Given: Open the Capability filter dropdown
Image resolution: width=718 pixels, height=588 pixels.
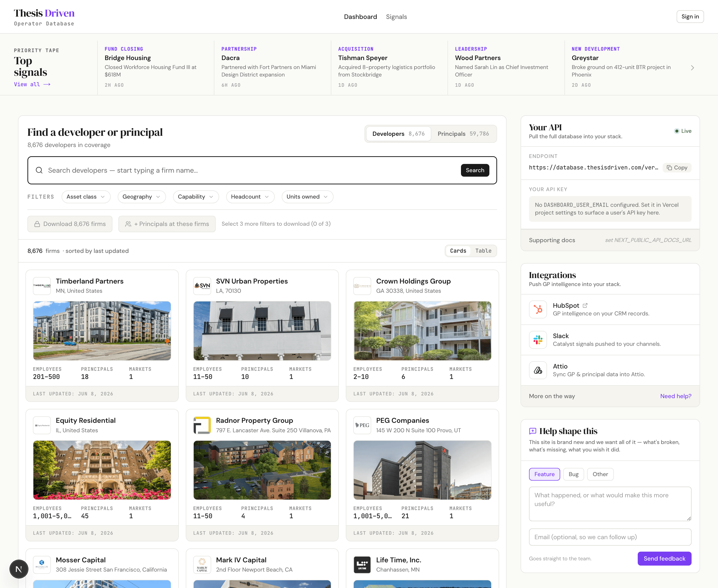Looking at the screenshot, I should (x=196, y=197).
